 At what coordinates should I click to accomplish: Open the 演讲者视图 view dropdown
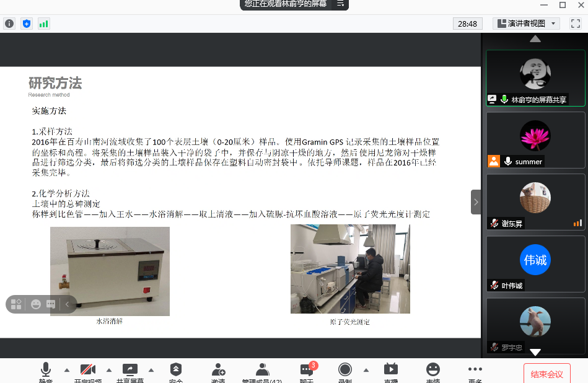pos(527,24)
